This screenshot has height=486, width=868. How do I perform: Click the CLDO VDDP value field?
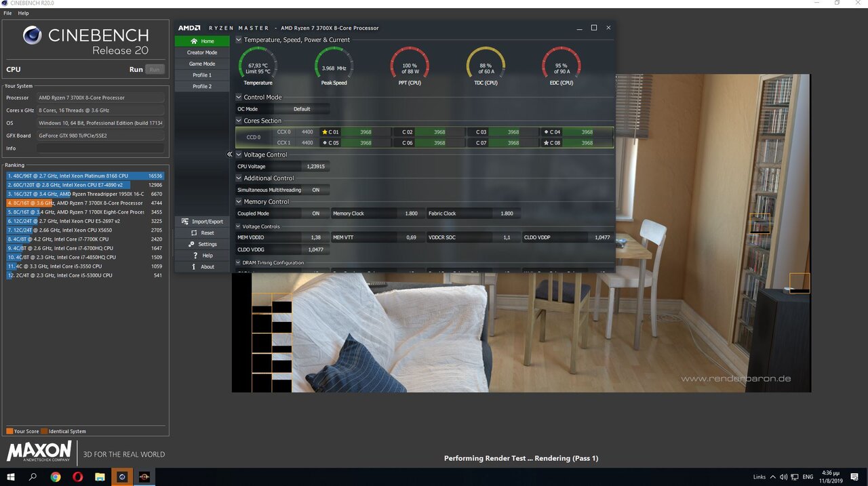point(602,237)
